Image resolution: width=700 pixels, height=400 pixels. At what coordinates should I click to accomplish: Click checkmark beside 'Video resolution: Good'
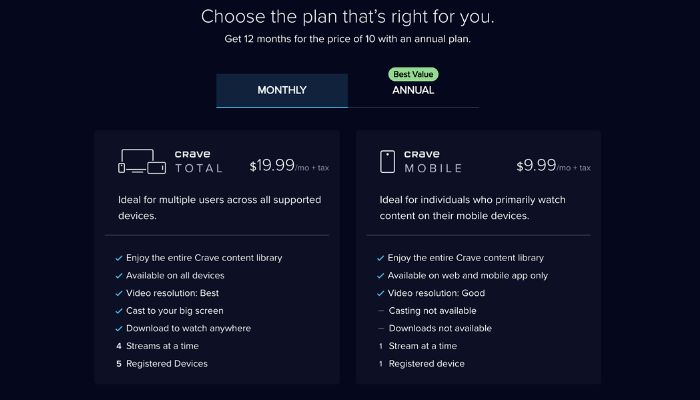380,294
